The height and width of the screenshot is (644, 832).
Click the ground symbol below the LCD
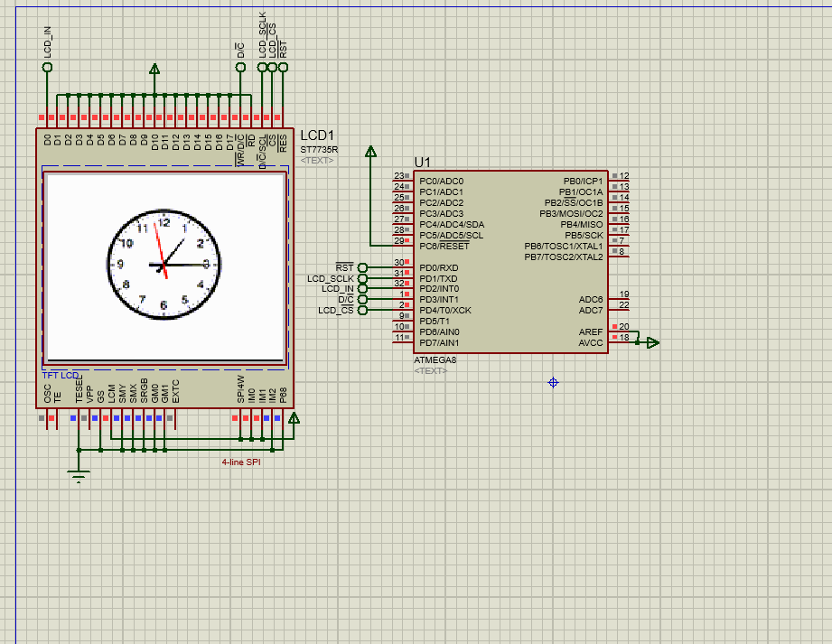pos(79,476)
